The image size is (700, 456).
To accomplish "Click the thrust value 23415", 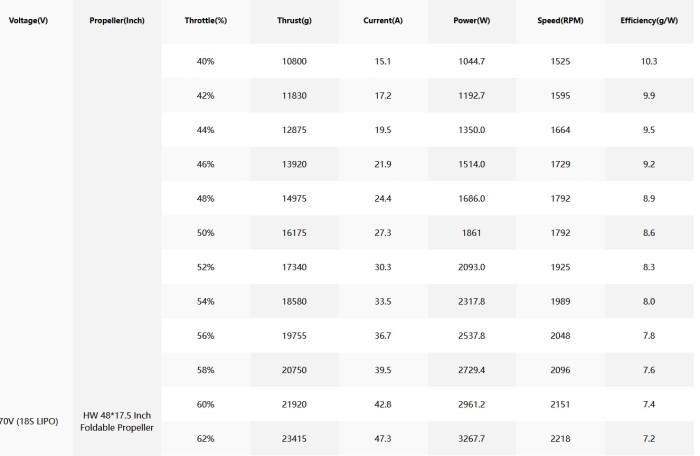I will 294,439.
